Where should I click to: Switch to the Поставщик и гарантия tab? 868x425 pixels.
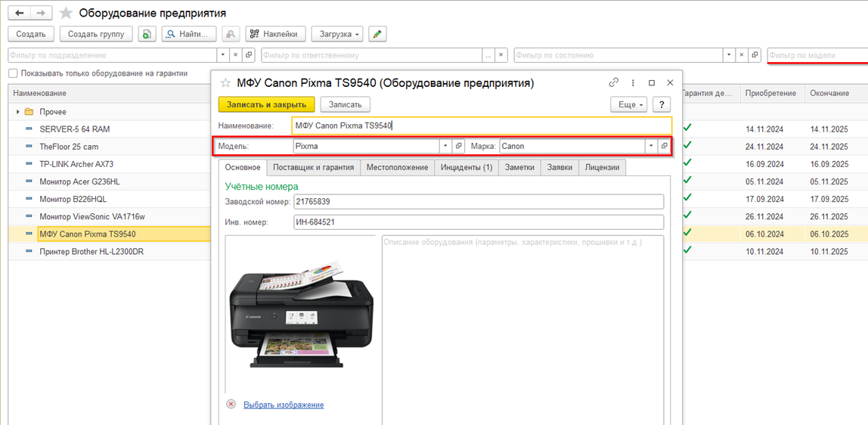(313, 167)
